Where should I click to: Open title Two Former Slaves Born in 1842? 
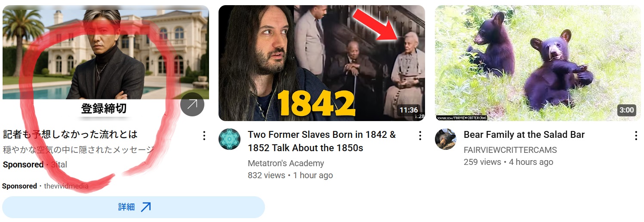pyautogui.click(x=322, y=141)
